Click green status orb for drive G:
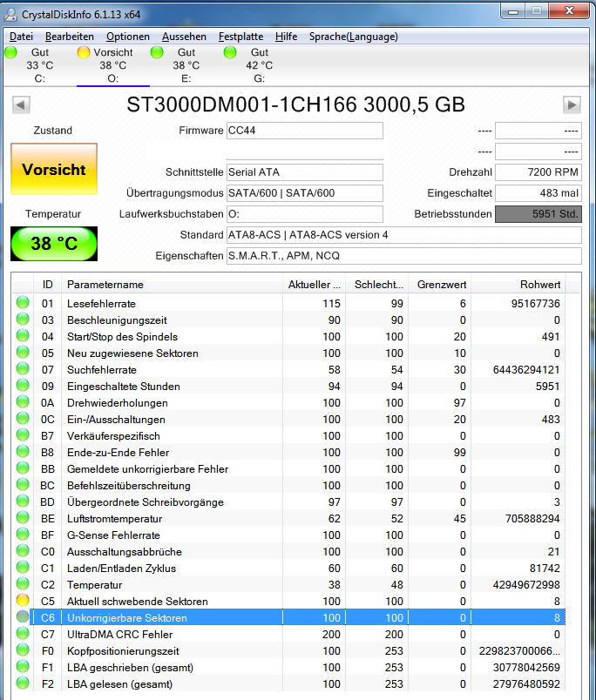Screen dimensions: 596x700 pyautogui.click(x=230, y=52)
